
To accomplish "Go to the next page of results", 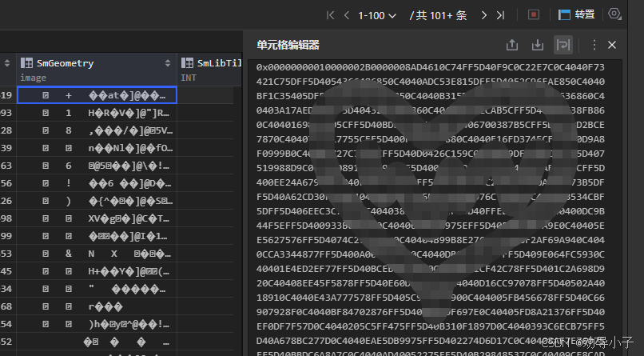I will (484, 16).
